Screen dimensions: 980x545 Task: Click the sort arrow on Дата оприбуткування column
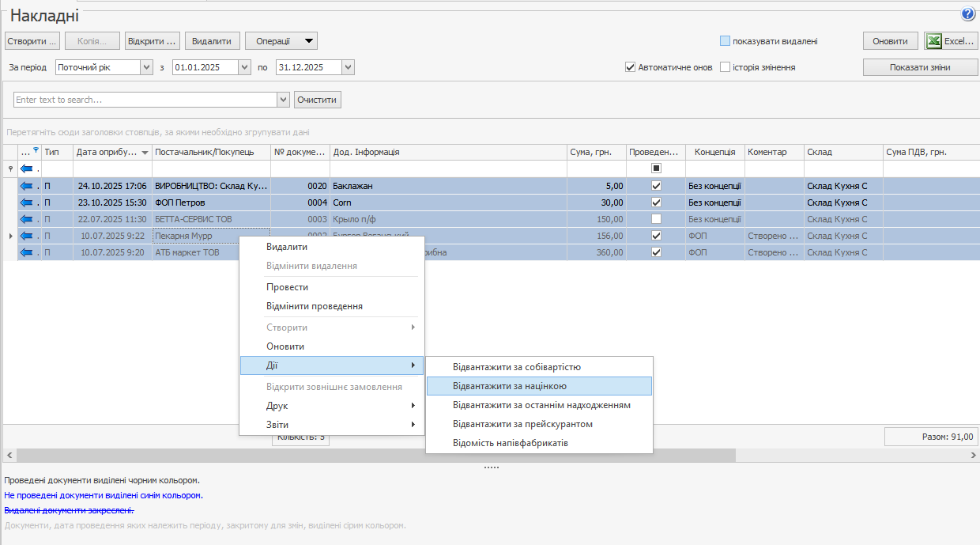point(145,153)
